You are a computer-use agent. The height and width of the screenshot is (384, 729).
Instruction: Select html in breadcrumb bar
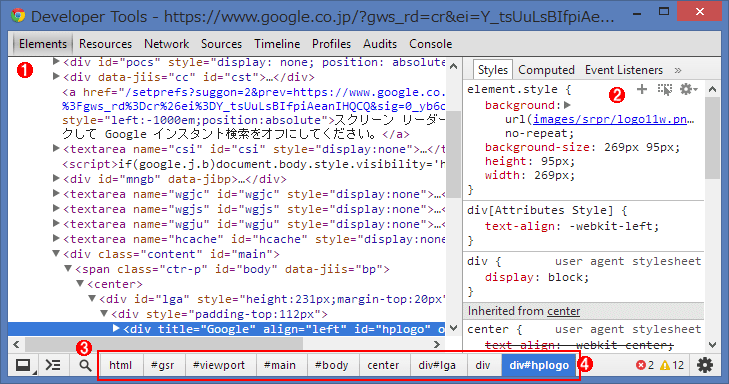click(x=120, y=365)
